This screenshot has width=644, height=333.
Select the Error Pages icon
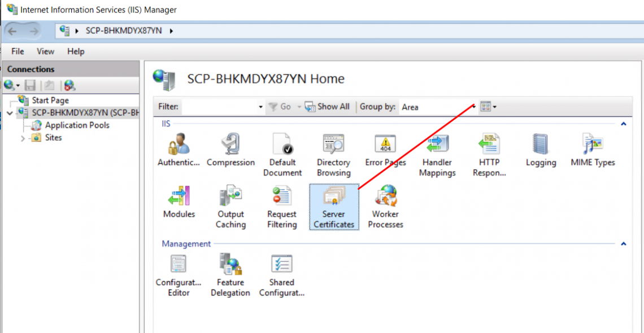click(x=385, y=150)
